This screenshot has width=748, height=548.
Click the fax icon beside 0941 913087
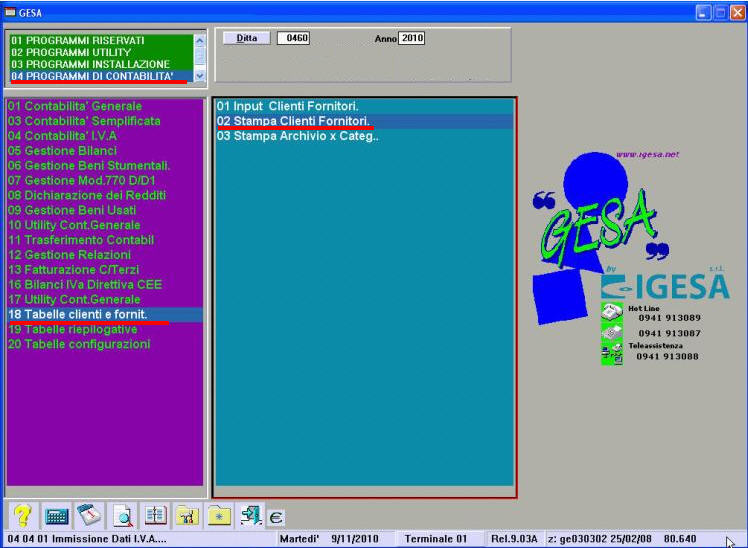(612, 331)
